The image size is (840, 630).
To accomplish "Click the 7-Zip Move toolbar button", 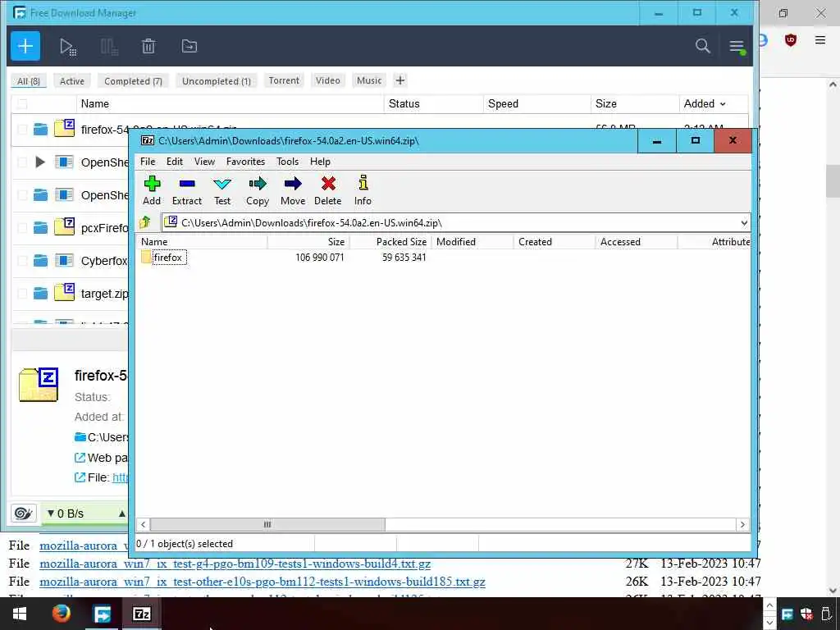I will click(x=293, y=190).
